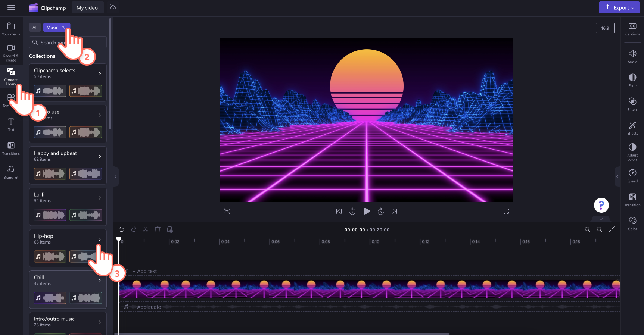Select the All filter tab
Screen dimensions: 644x335
click(35, 27)
